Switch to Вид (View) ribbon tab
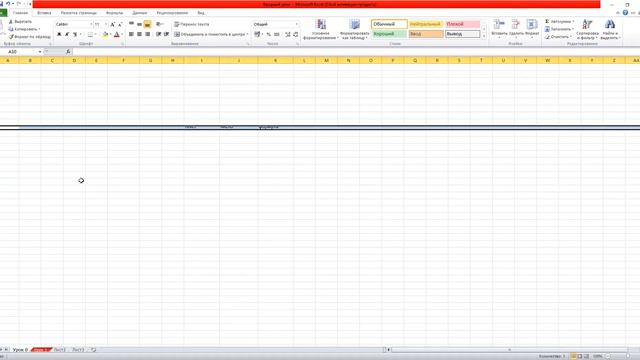Screen dimensions: 640x360 pos(201,13)
